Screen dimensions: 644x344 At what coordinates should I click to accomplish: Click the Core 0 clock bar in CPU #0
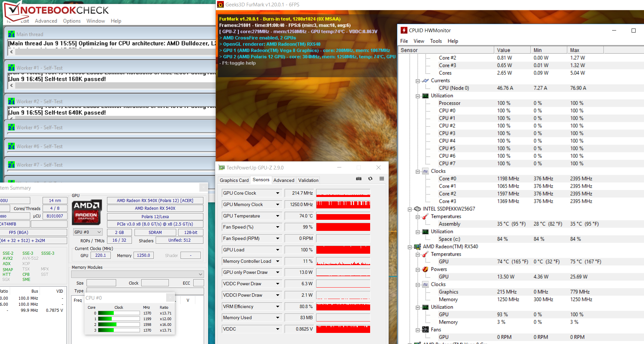click(119, 313)
